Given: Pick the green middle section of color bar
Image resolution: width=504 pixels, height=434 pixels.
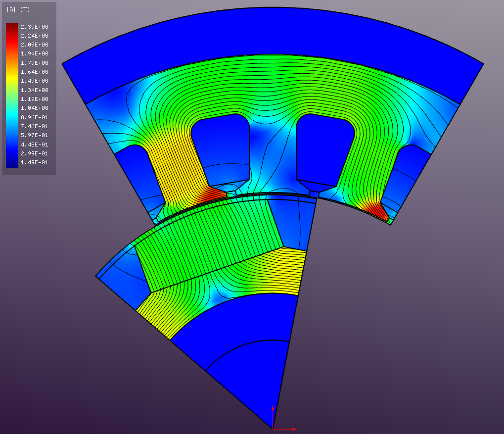Looking at the screenshot, I should point(12,94).
